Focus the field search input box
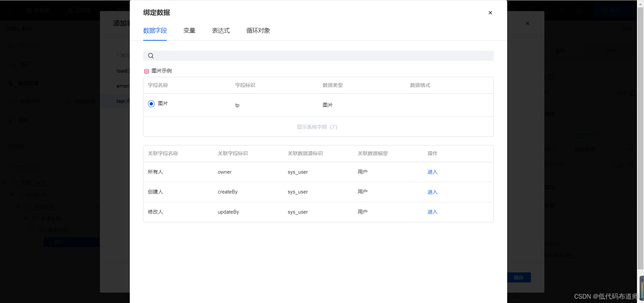 (x=318, y=56)
